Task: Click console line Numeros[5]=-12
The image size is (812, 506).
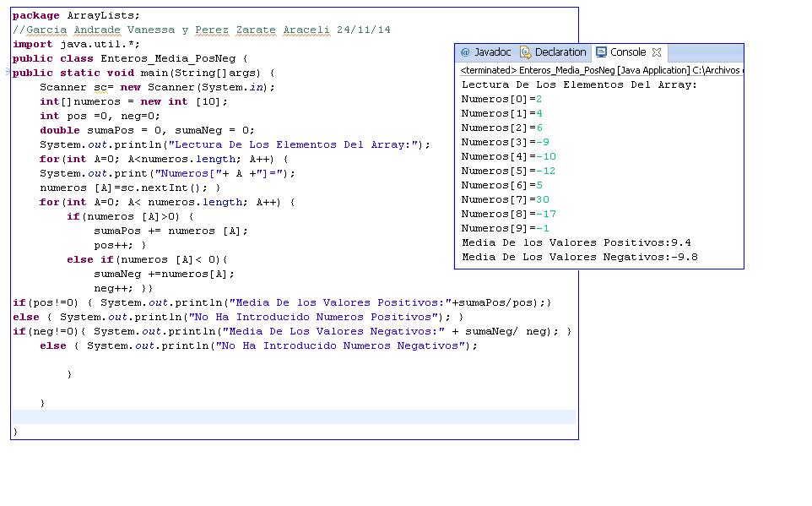Action: coord(508,171)
